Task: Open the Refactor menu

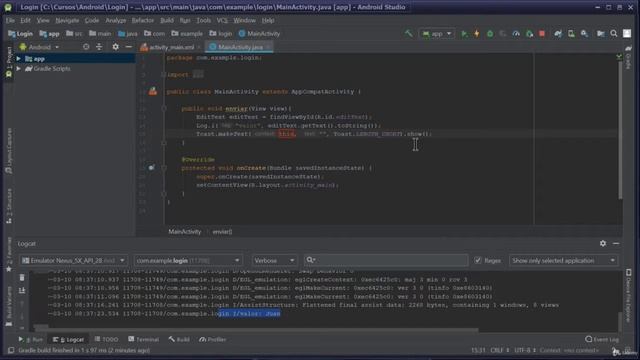Action: point(143,20)
